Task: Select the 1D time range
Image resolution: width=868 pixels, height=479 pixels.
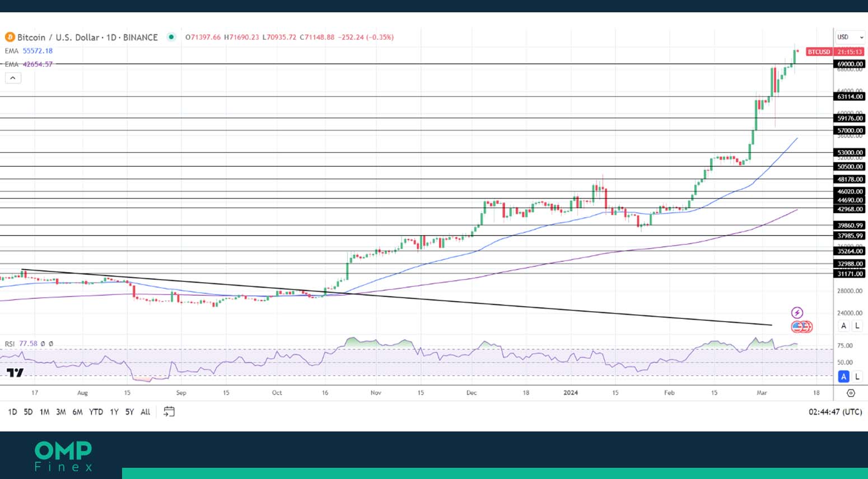Action: 12,412
